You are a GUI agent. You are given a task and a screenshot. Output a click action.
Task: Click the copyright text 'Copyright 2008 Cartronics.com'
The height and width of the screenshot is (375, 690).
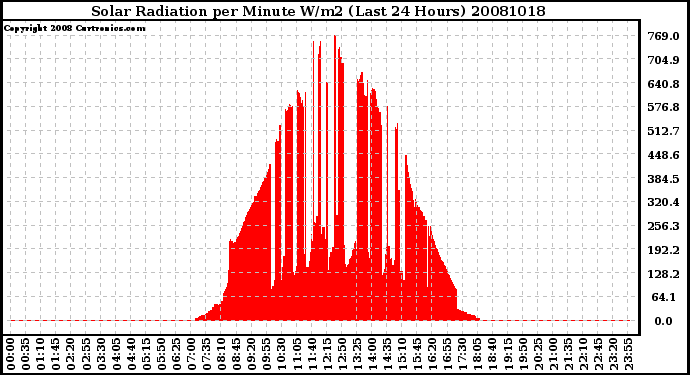pos(75,28)
